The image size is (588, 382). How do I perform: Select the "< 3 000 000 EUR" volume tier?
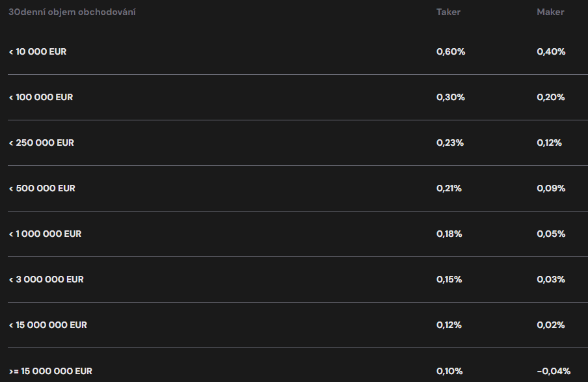[x=46, y=279]
